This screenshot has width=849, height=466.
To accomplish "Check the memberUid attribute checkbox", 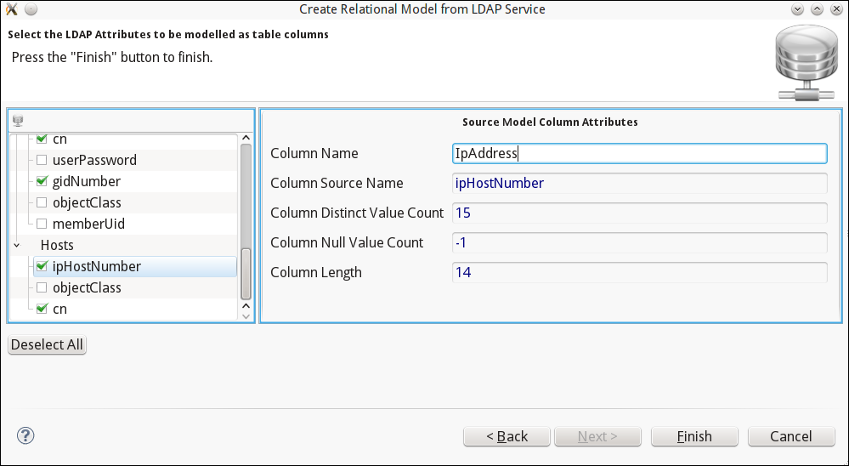I will 42,224.
